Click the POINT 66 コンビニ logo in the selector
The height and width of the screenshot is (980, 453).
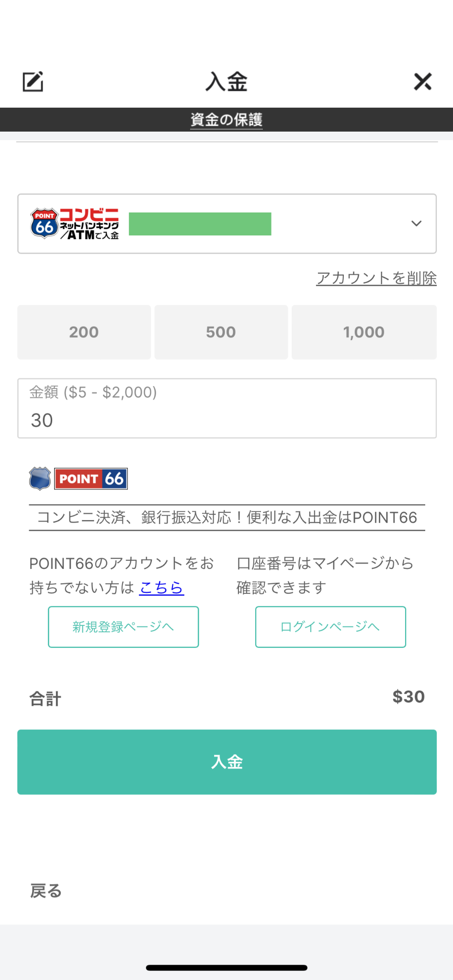point(75,223)
